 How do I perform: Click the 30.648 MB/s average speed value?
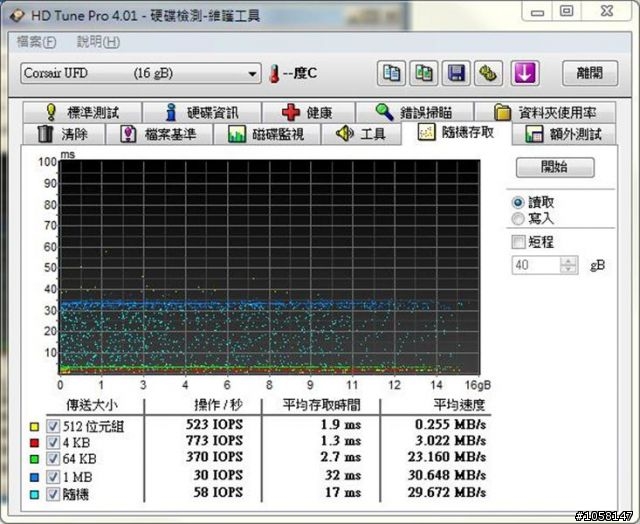click(x=447, y=475)
